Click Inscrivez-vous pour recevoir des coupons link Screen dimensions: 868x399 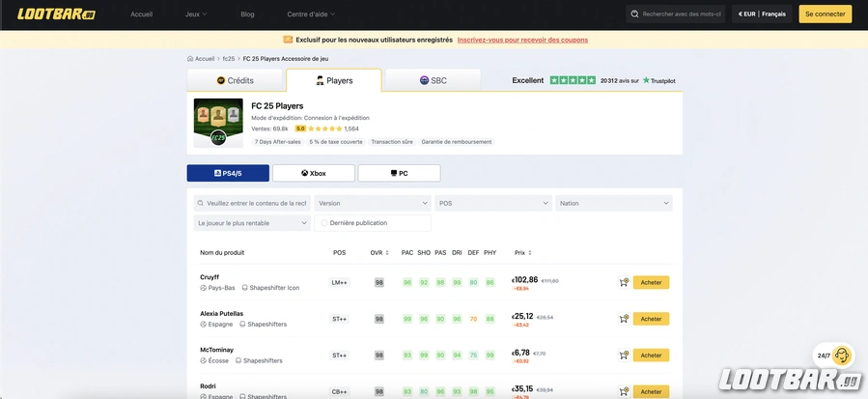point(522,40)
